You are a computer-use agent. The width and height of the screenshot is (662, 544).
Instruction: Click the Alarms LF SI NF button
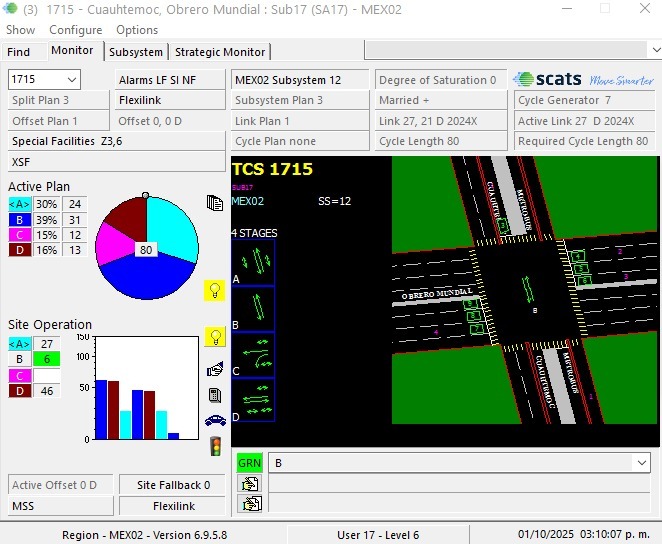tap(170, 80)
